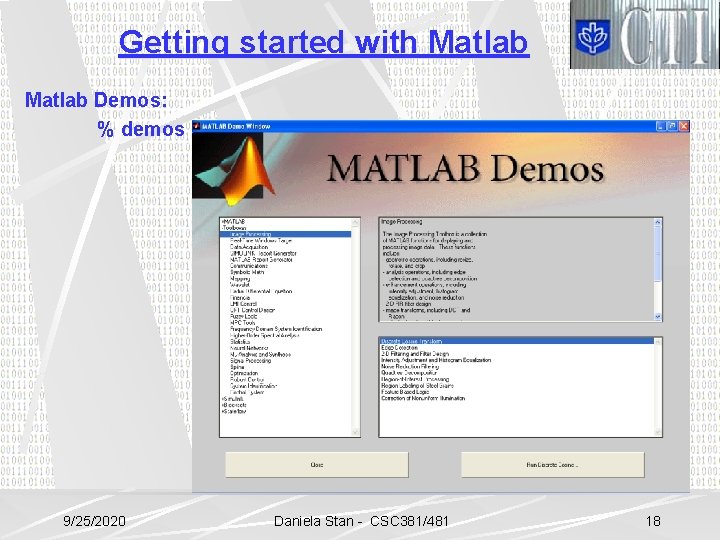Click the Run Discrete Cosine button
This screenshot has width=720, height=540.
click(x=552, y=465)
